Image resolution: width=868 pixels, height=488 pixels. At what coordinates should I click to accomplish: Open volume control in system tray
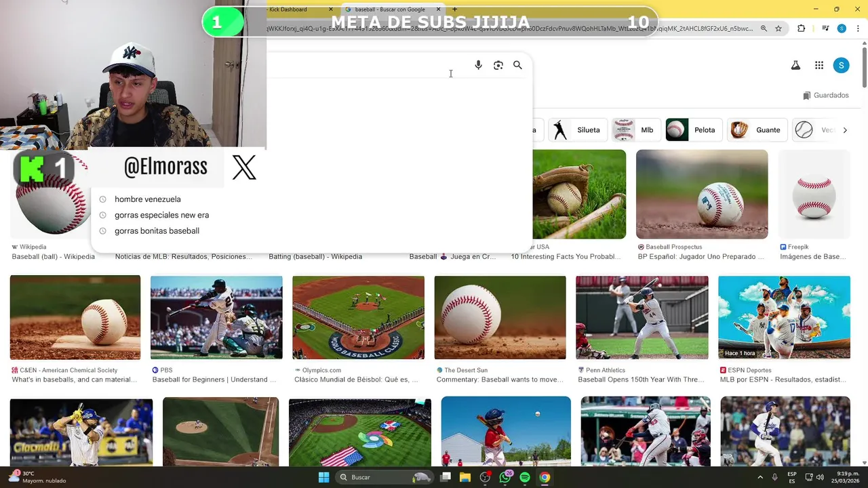coord(820,477)
